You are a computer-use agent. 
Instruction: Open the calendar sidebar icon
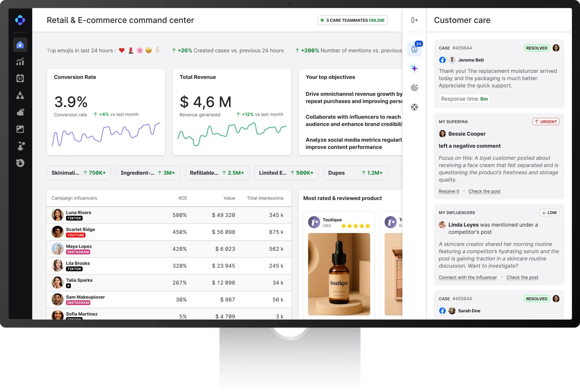click(x=20, y=78)
